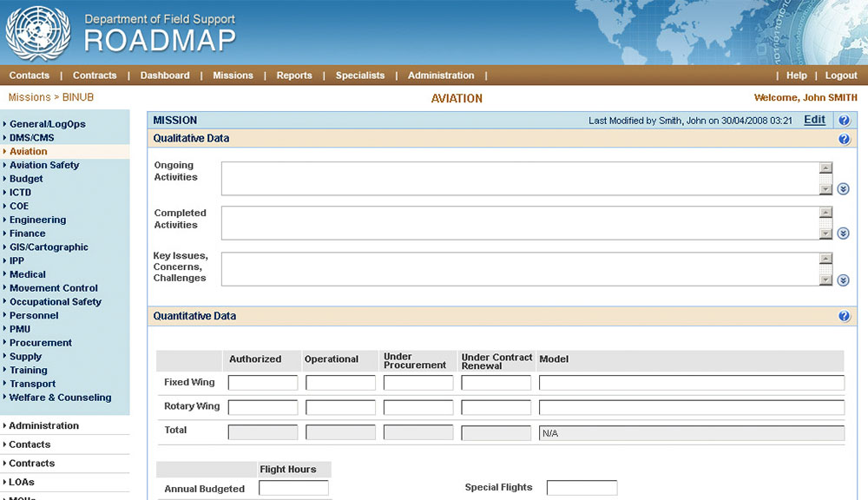Image resolution: width=868 pixels, height=500 pixels.
Task: Select Occupational Safety in sidebar
Action: (56, 302)
